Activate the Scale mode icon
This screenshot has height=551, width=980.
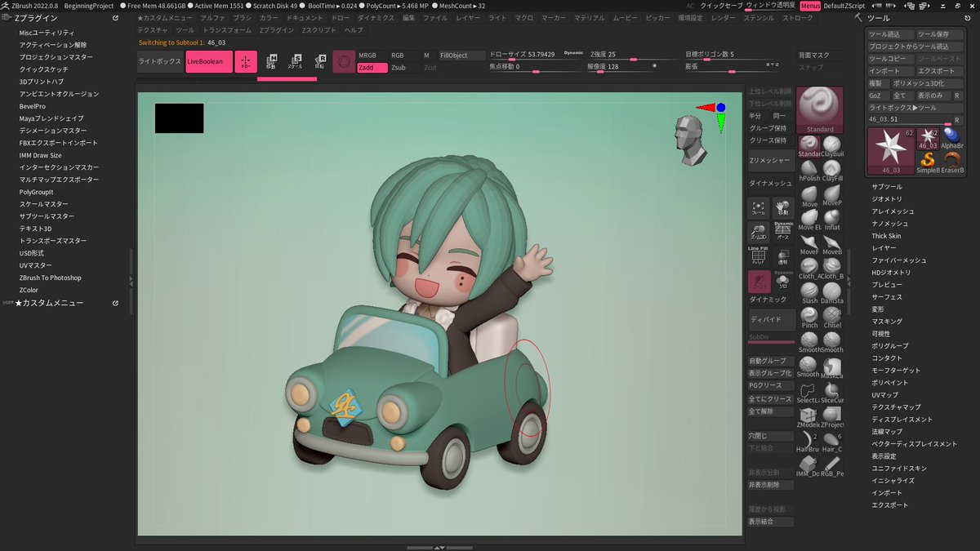296,62
